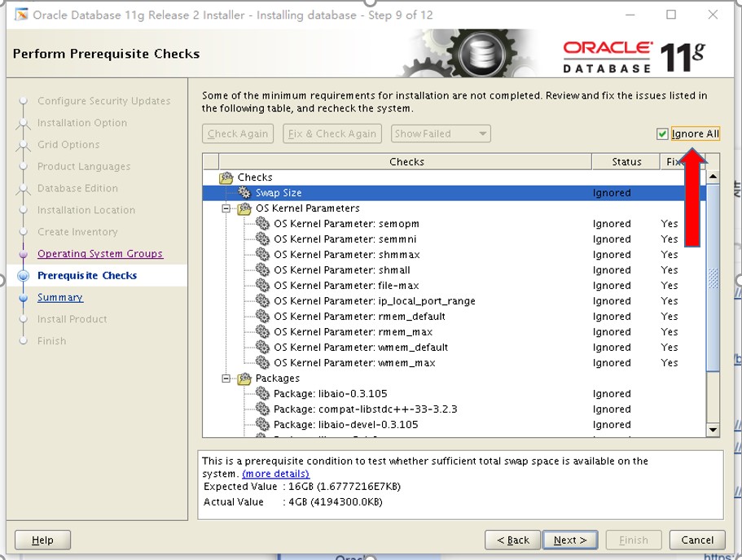
Task: Proceed with the Next button
Action: (x=570, y=540)
